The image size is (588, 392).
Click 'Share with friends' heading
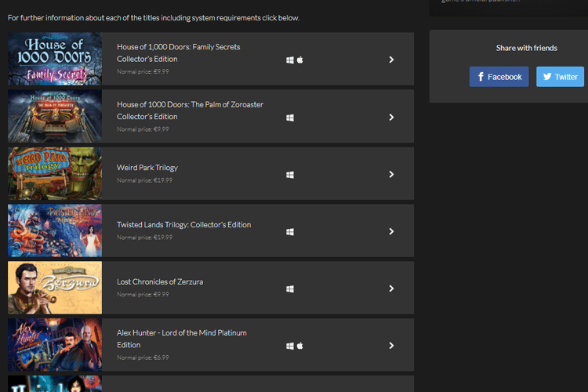[x=527, y=48]
